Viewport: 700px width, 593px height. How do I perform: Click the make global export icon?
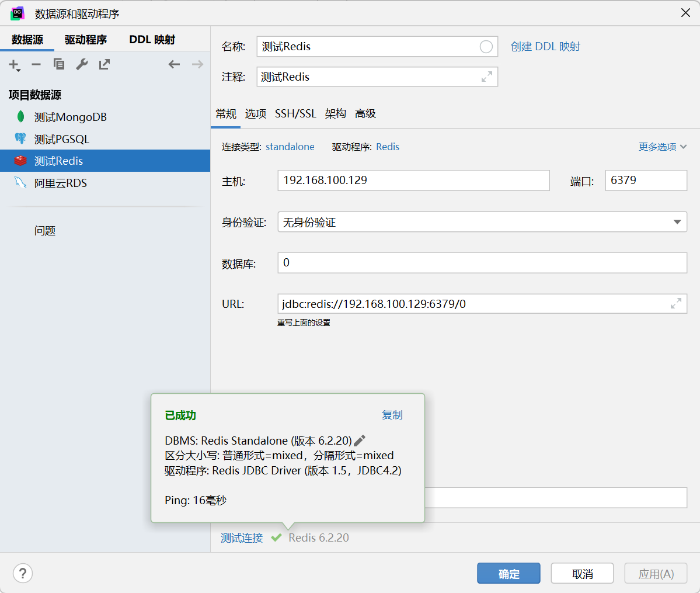click(105, 64)
